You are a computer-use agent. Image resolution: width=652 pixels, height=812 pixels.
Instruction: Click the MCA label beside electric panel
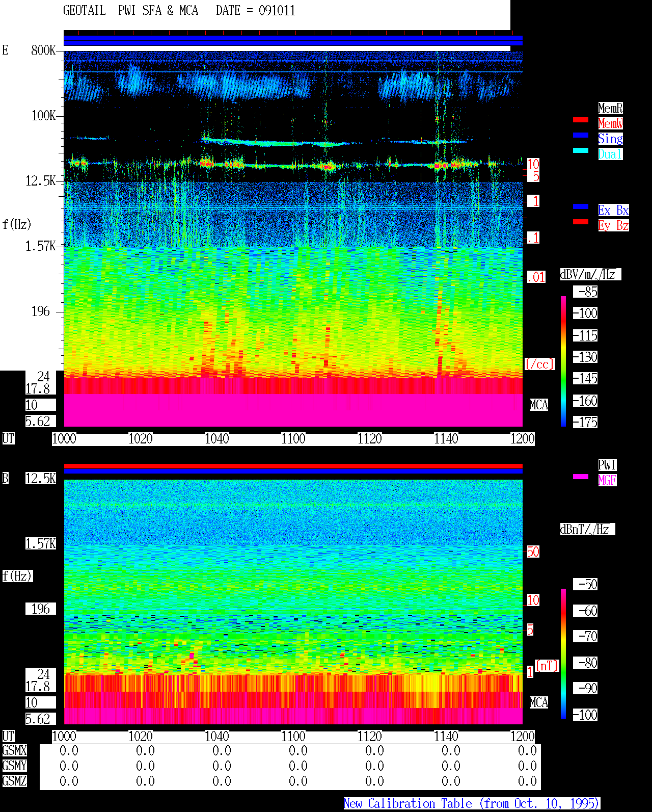[x=539, y=405]
